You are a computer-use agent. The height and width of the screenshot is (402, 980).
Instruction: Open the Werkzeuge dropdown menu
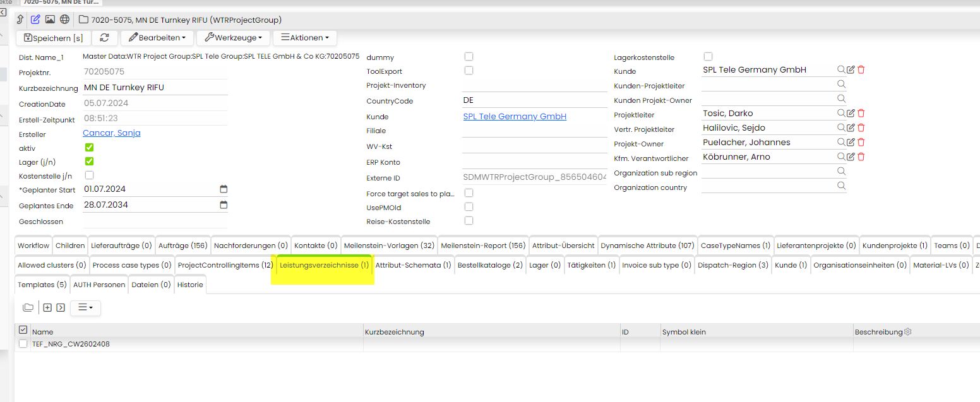[x=233, y=38]
